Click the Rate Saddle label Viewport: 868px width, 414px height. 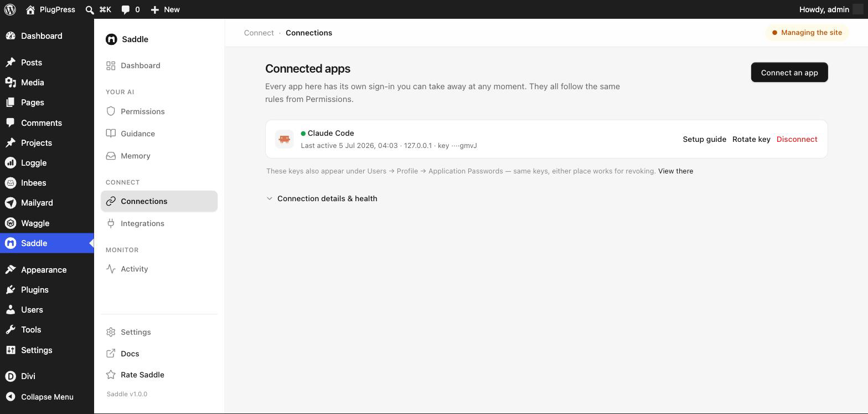click(142, 375)
